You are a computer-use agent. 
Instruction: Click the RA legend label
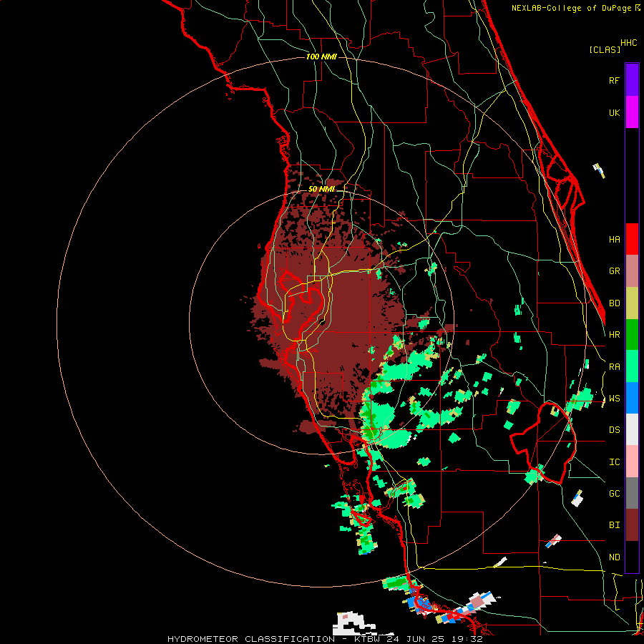614,367
